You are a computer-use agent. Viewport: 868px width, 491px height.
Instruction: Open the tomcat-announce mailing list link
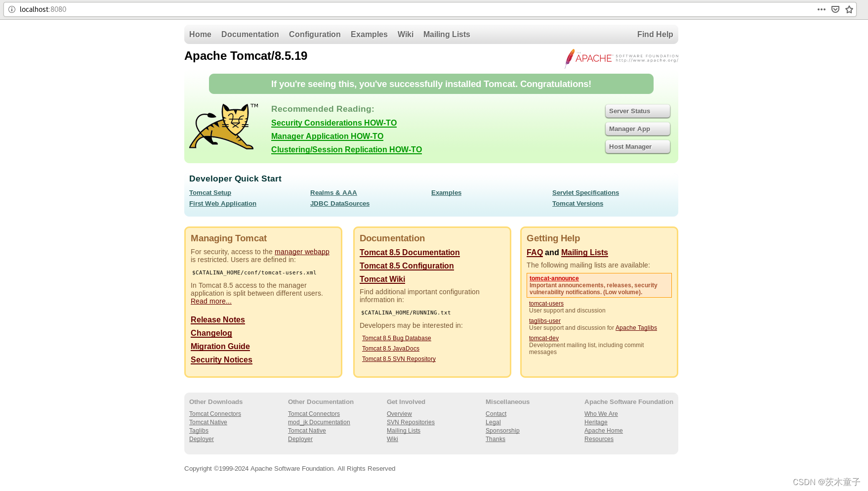pyautogui.click(x=554, y=278)
